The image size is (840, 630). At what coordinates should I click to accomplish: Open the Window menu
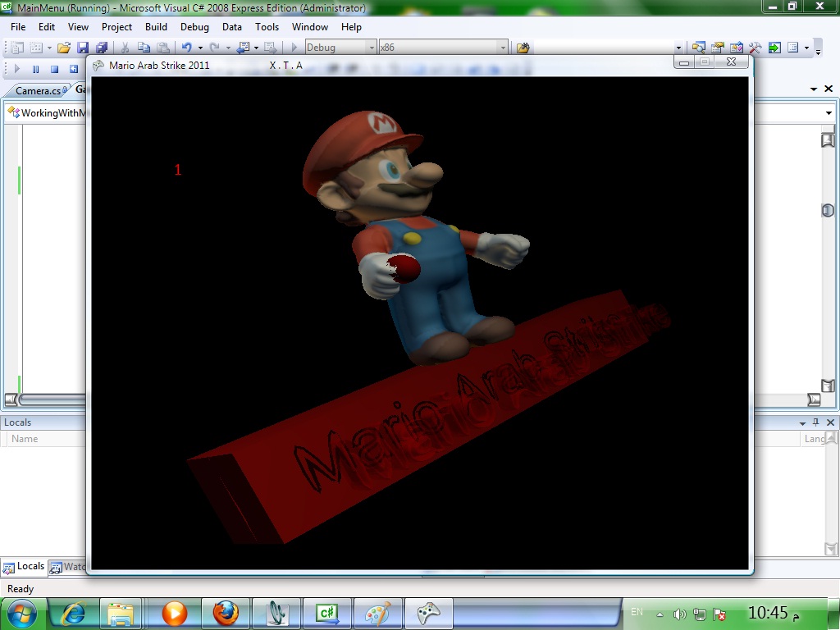pos(309,27)
